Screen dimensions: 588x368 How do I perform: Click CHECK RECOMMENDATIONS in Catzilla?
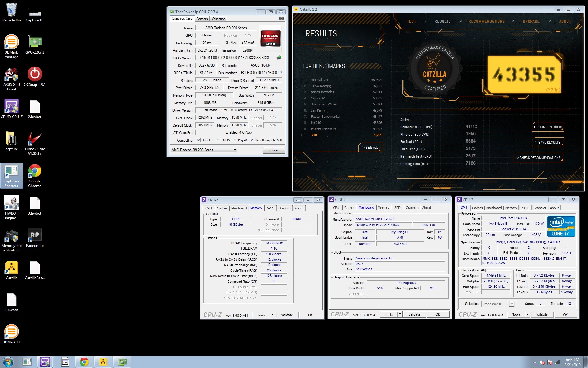click(538, 158)
